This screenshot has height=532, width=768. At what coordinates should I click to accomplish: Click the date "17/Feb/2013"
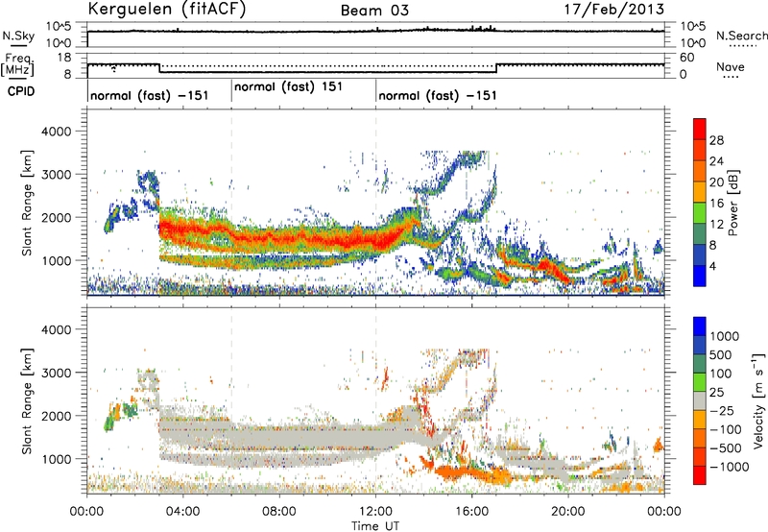(x=614, y=10)
